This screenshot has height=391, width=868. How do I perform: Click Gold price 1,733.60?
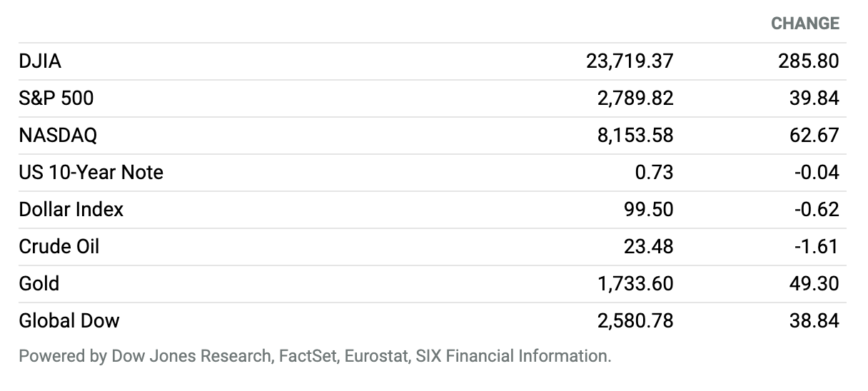pos(635,284)
